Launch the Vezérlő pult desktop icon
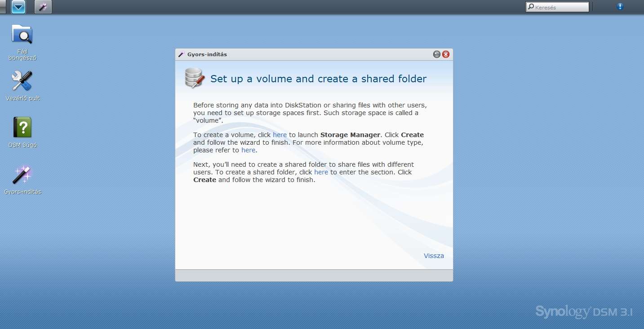Screen dimensions: 644x329 (22, 81)
